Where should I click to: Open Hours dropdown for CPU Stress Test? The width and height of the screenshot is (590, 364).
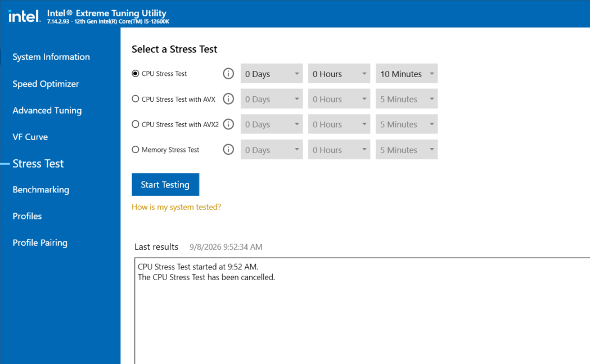point(339,73)
